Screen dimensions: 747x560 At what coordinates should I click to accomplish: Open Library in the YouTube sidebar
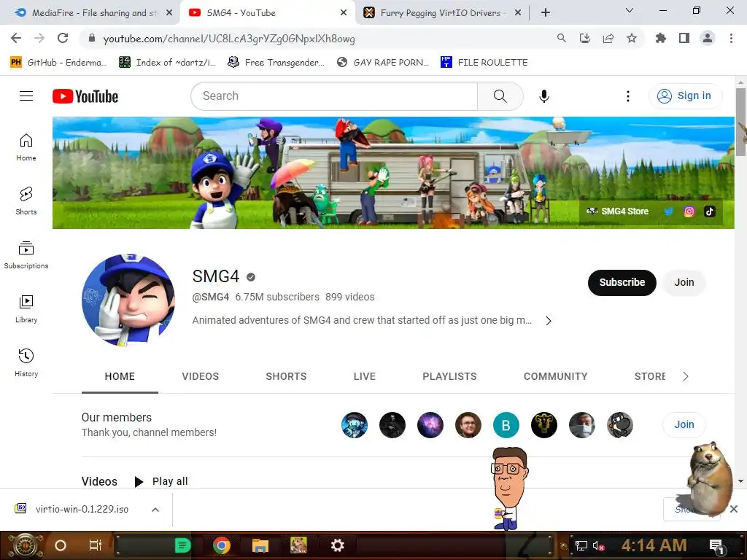(x=26, y=309)
